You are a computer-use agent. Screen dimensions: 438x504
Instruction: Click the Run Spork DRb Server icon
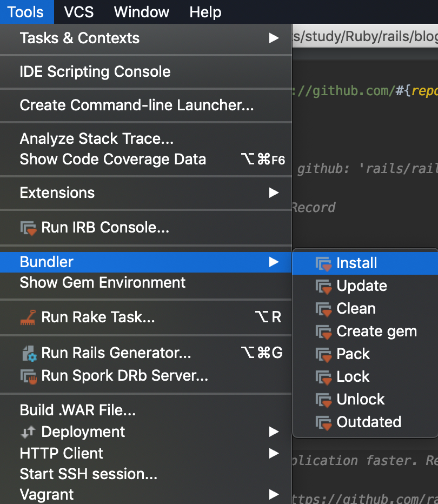pos(28,375)
